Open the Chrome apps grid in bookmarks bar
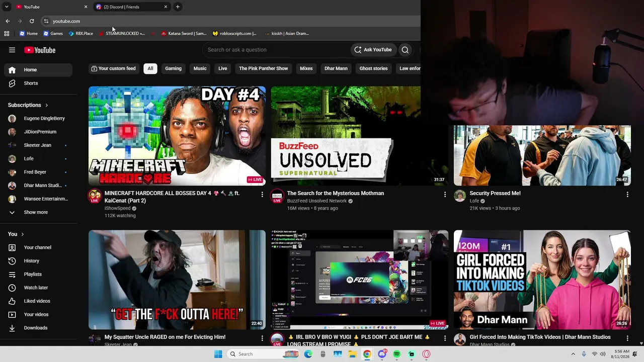Viewport: 644px width, 362px height. [x=7, y=34]
